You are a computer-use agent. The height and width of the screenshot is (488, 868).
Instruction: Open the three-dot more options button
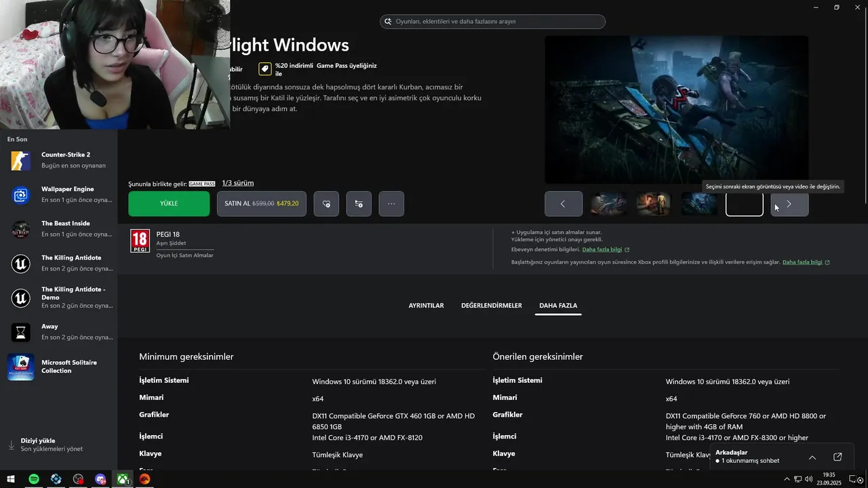(391, 203)
